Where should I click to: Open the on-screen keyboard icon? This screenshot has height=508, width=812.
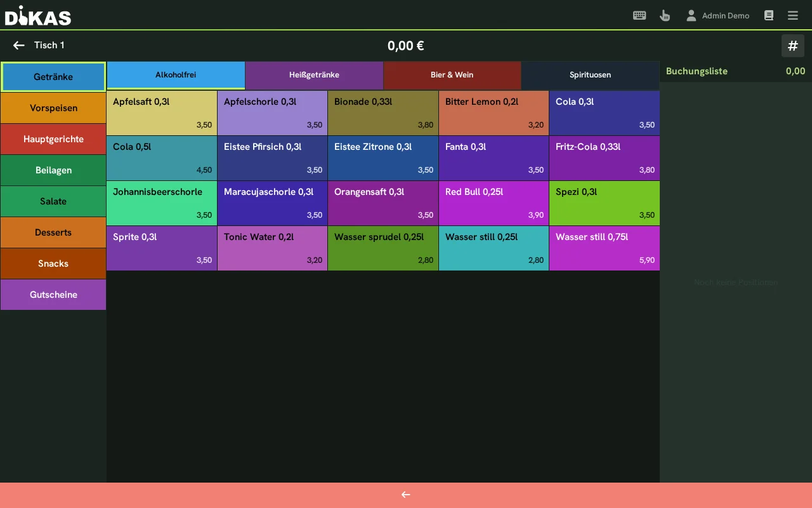tap(639, 15)
